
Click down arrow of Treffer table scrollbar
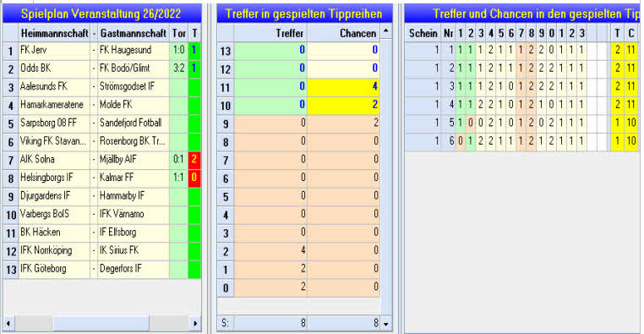pos(385,324)
